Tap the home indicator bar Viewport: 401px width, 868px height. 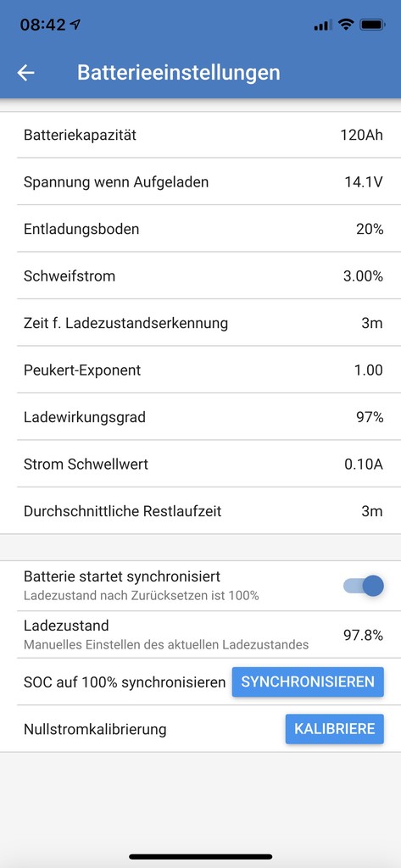coord(200,856)
